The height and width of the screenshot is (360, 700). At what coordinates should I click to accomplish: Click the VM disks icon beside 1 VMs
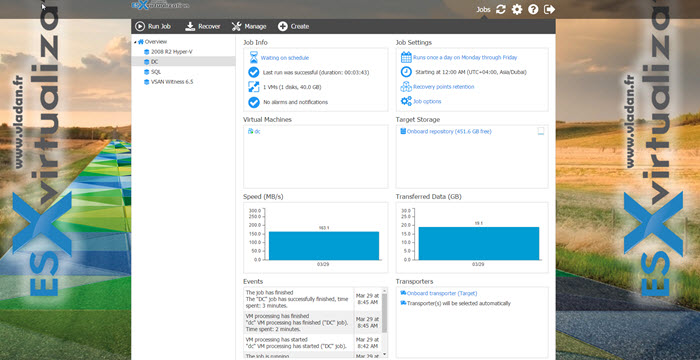(x=254, y=87)
